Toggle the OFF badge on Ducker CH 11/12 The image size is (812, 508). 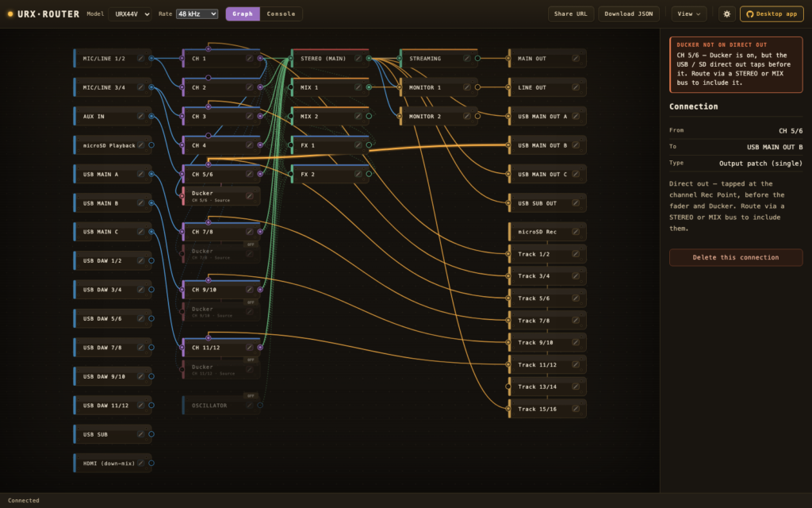[x=251, y=360]
